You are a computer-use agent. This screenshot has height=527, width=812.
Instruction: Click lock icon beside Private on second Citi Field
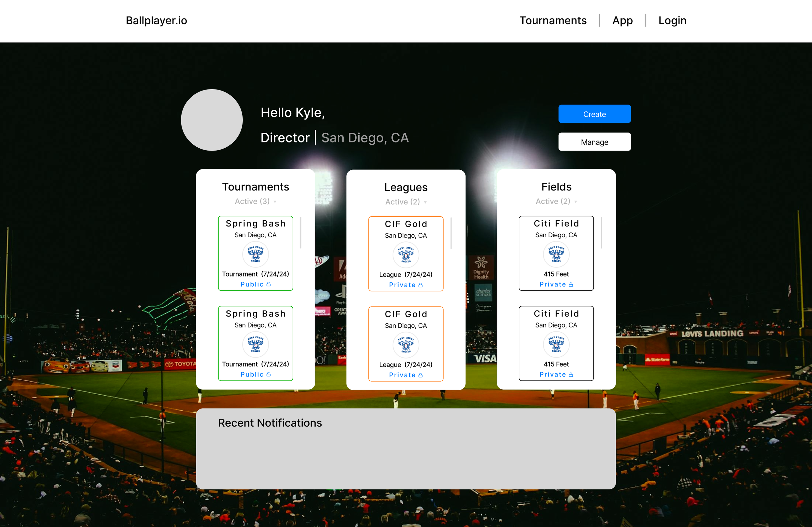point(571,374)
